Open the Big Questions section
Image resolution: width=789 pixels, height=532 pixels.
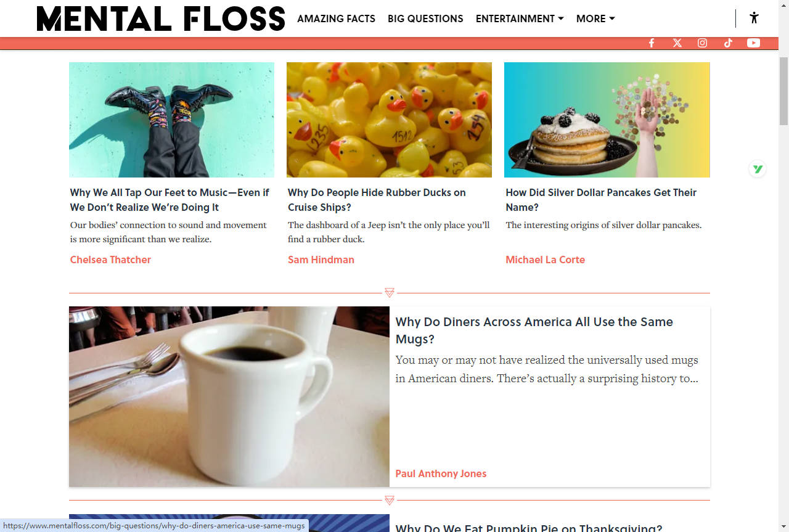click(x=425, y=18)
